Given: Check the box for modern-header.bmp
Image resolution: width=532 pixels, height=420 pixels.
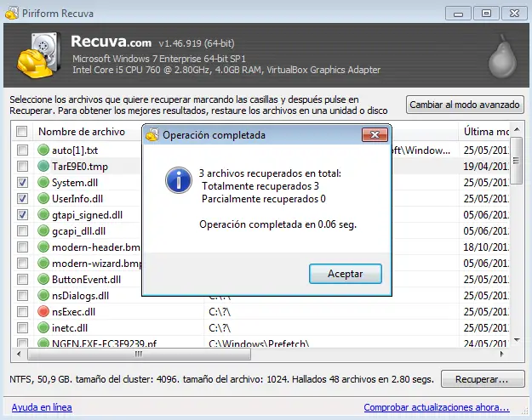Looking at the screenshot, I should coord(22,247).
